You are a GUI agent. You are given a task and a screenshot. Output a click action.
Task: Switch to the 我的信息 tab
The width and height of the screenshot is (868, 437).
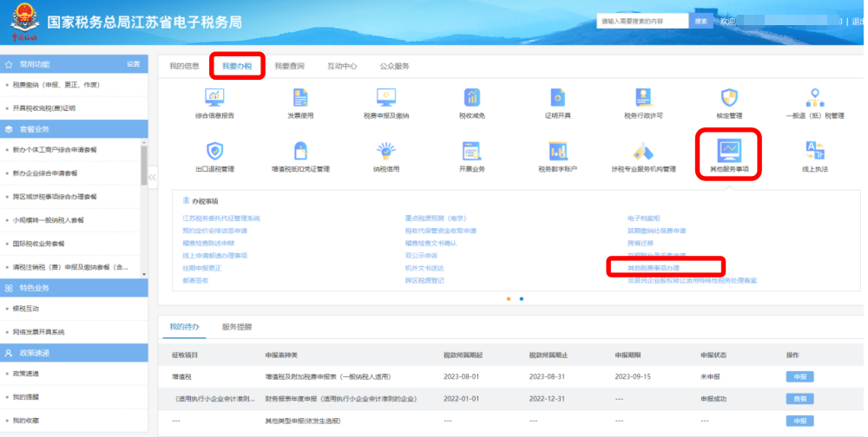pos(184,66)
